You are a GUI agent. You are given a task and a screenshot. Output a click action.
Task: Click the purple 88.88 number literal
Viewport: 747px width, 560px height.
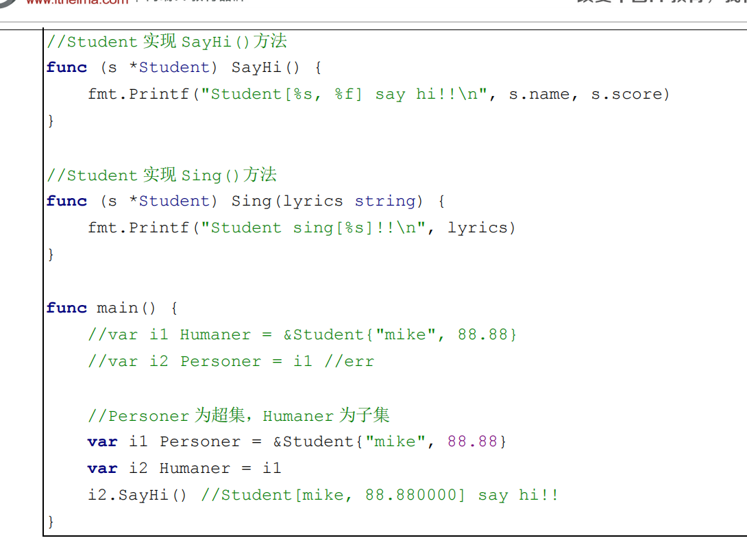click(x=472, y=442)
